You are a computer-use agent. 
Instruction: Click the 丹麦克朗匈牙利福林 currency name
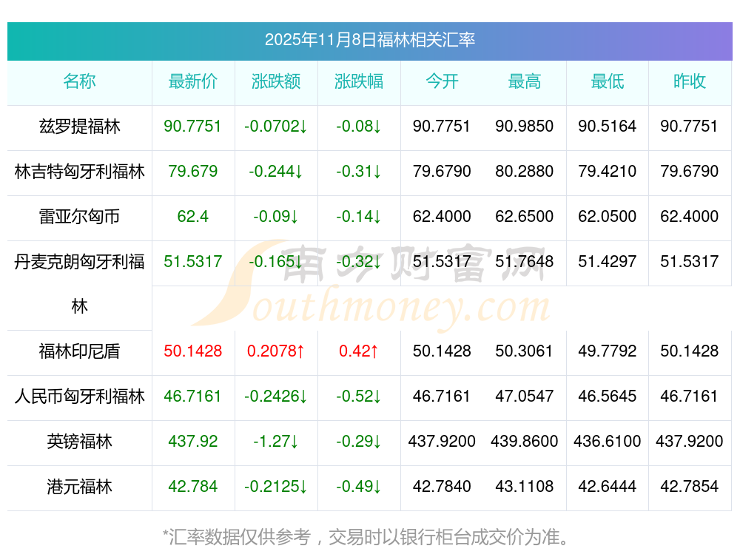tap(79, 263)
